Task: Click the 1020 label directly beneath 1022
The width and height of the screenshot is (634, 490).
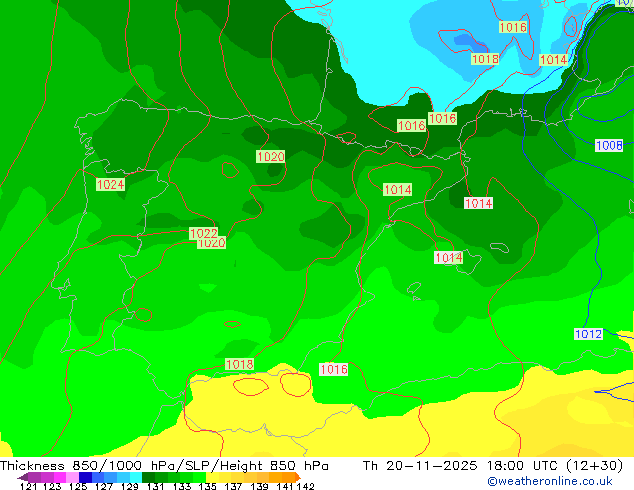Action: [x=211, y=243]
